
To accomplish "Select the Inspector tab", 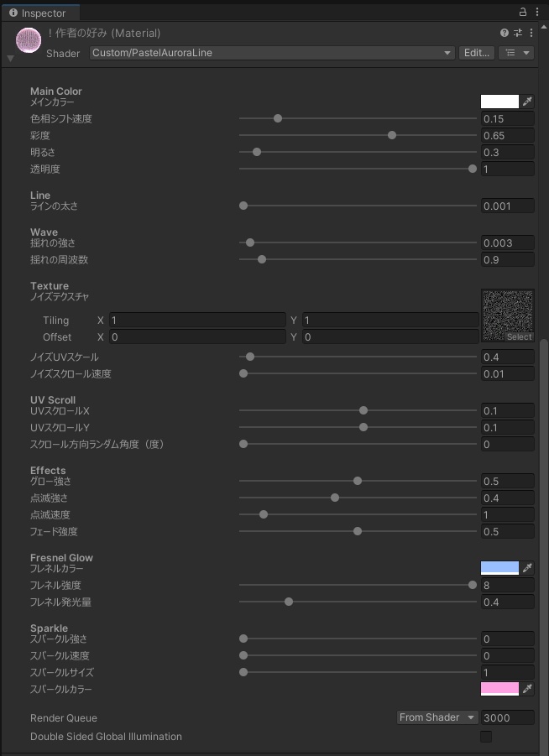I will [x=40, y=13].
